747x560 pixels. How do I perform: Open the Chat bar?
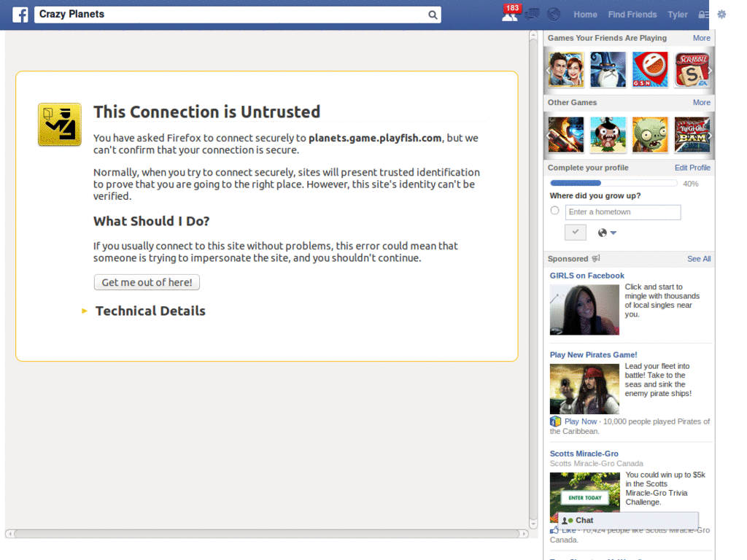coord(628,521)
